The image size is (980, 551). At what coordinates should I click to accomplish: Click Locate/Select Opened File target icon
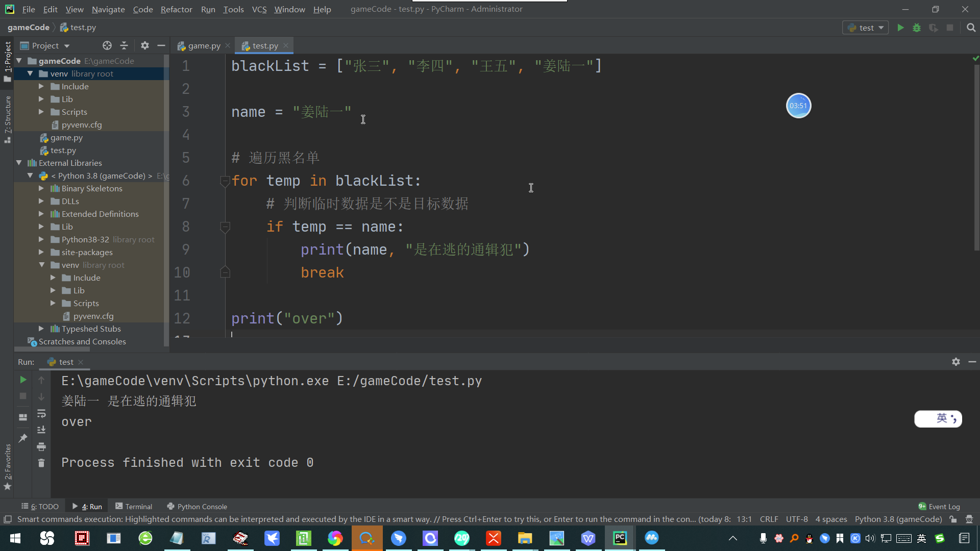tap(107, 45)
